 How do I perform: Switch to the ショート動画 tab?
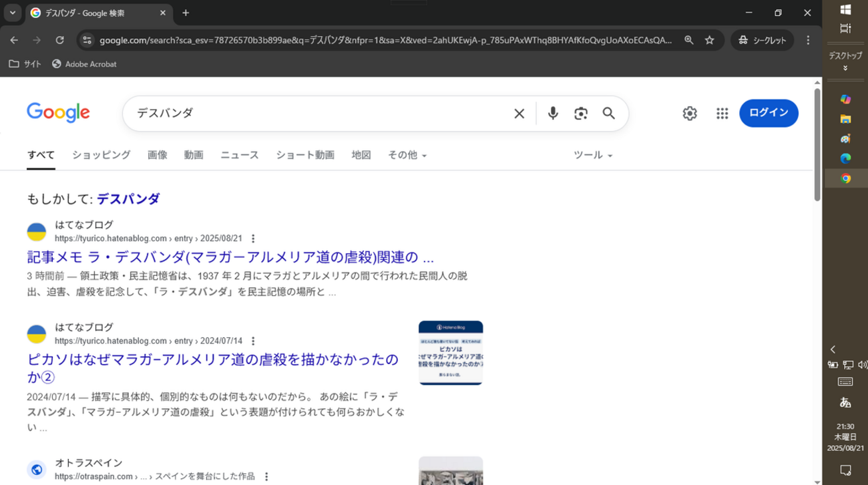305,155
